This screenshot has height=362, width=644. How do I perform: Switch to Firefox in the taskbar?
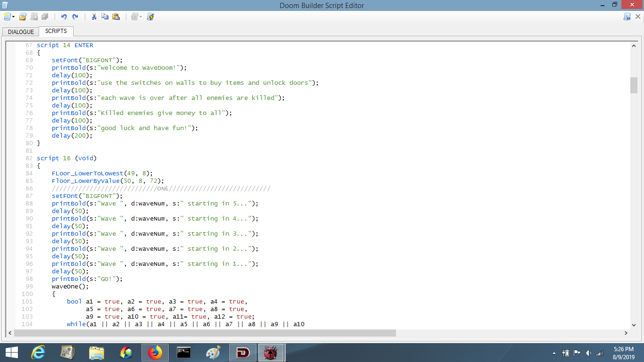click(x=154, y=353)
